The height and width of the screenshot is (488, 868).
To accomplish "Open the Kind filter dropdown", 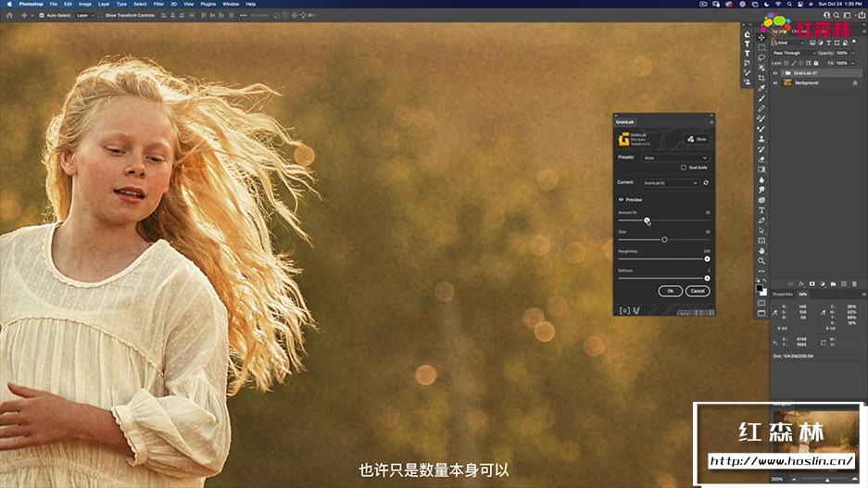I will pos(789,43).
